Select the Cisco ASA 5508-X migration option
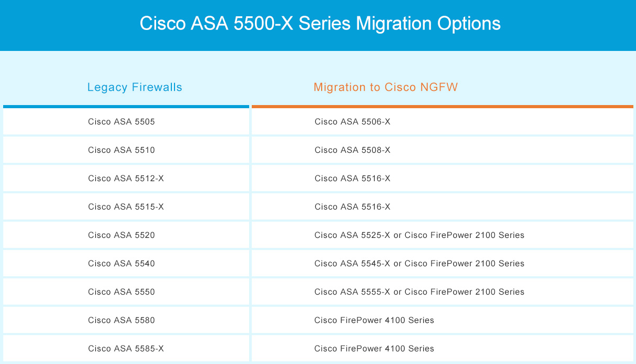Viewport: 636px width, 364px height. coord(352,150)
